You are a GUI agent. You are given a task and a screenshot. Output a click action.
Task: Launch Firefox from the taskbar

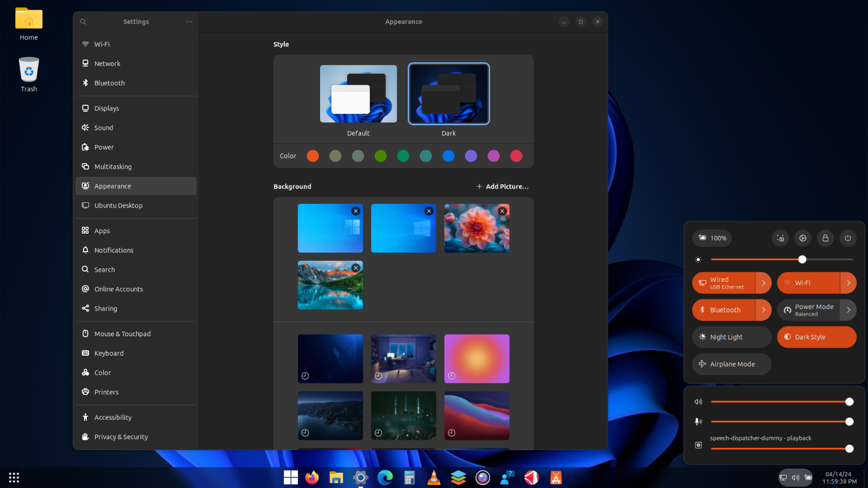point(312,478)
